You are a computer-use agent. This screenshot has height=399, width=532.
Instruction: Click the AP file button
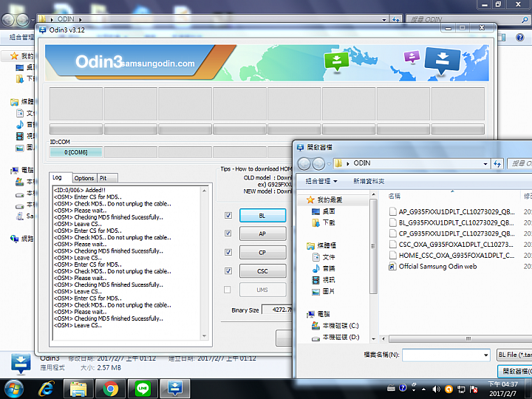262,233
